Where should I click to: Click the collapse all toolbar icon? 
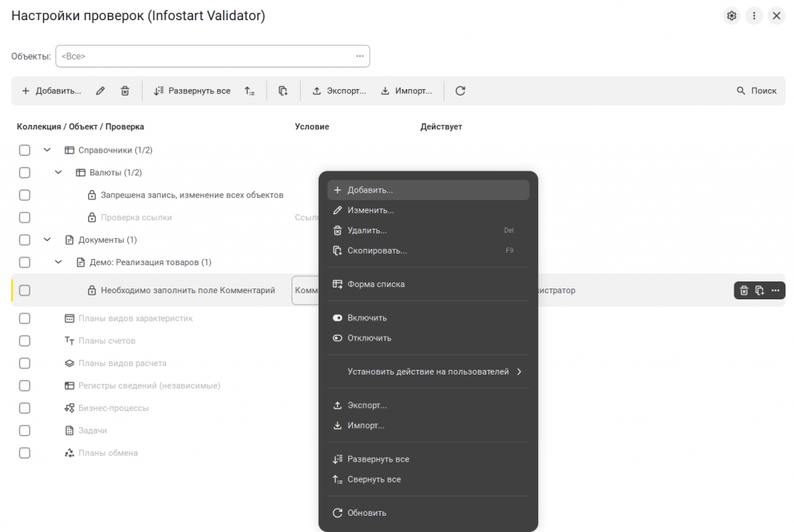[249, 91]
